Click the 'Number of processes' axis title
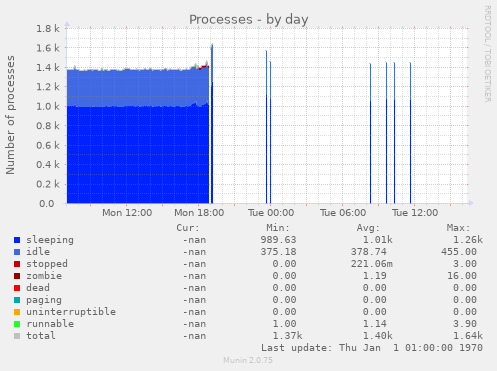The width and height of the screenshot is (497, 371). coord(10,115)
